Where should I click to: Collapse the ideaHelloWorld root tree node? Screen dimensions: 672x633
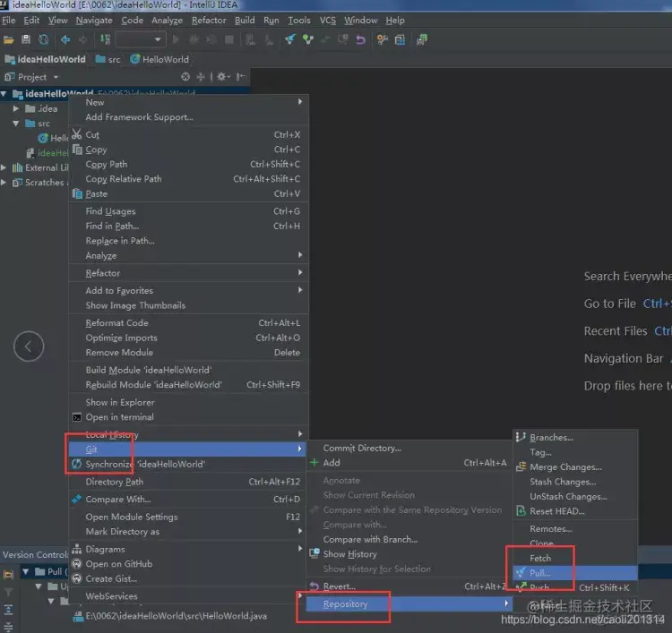(x=4, y=94)
